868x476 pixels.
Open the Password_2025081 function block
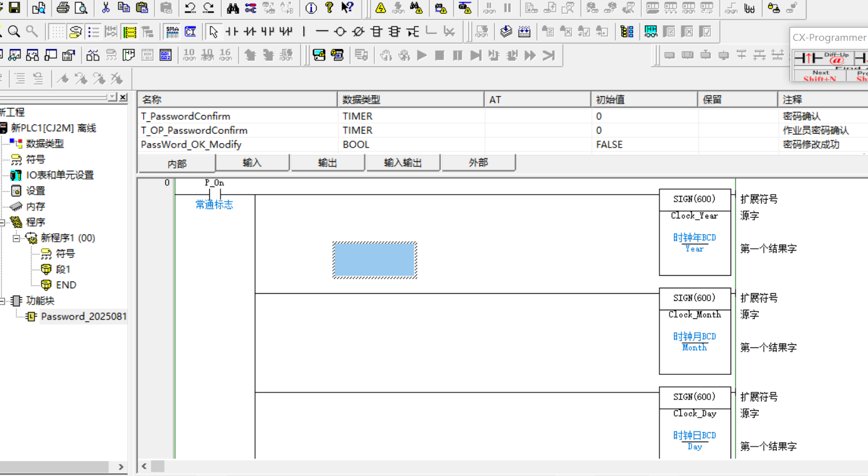point(83,316)
